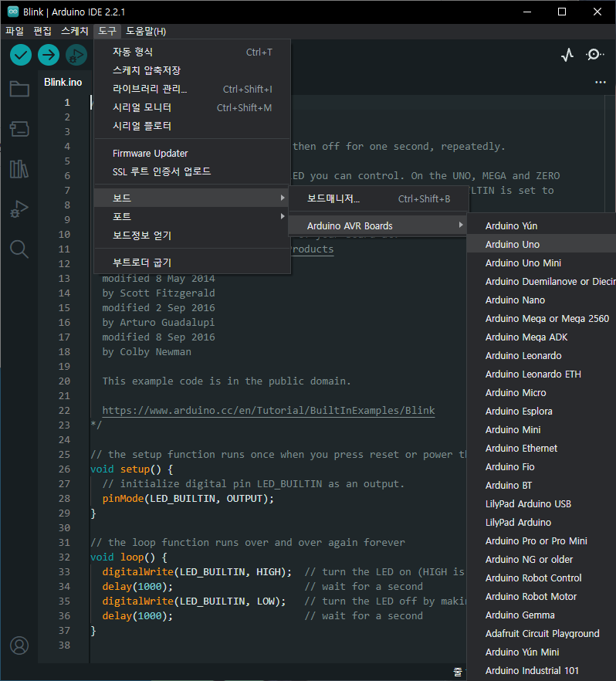Open the Debug sidebar panel icon

pos(19,209)
